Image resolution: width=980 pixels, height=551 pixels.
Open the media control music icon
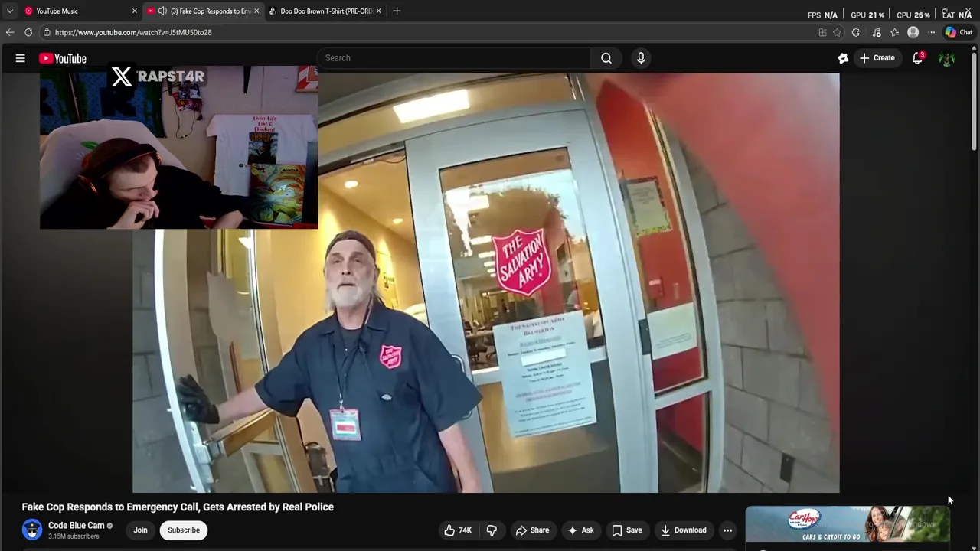click(x=877, y=32)
